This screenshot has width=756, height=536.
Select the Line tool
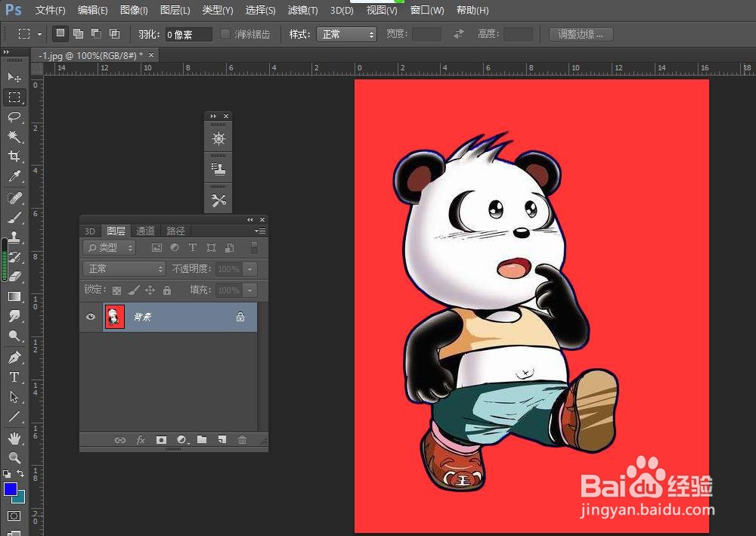coord(14,417)
